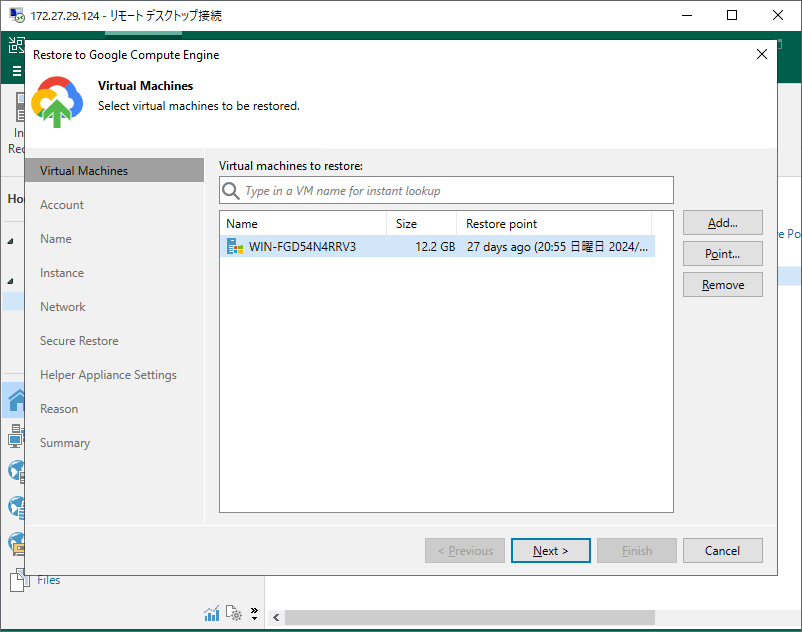Go to the Network wizard step
The width and height of the screenshot is (802, 632).
pyautogui.click(x=62, y=307)
